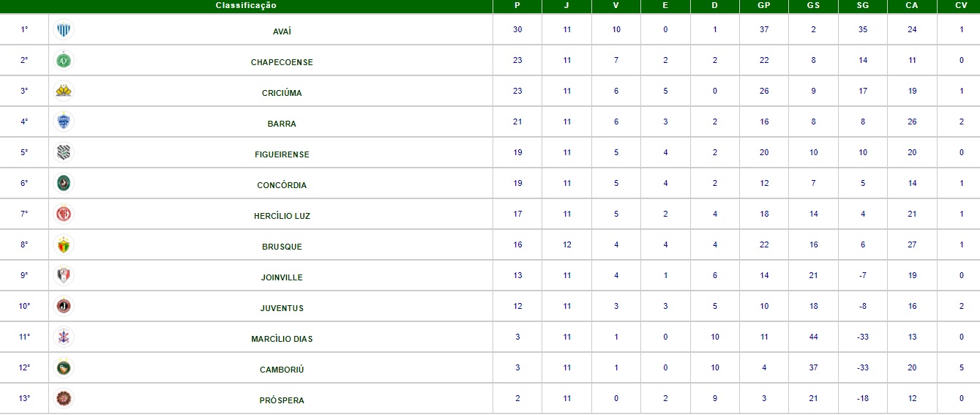The image size is (980, 415).
Task: Click the Joinville team crest icon
Action: pyautogui.click(x=64, y=275)
